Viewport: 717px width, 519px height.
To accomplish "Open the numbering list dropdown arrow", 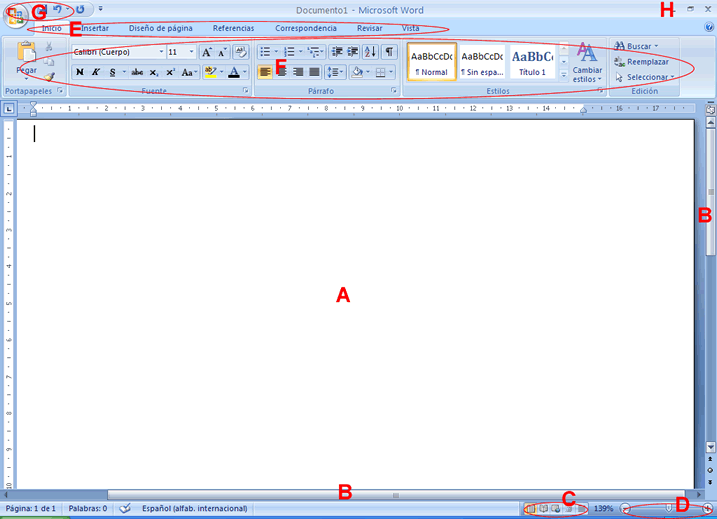I will (300, 52).
